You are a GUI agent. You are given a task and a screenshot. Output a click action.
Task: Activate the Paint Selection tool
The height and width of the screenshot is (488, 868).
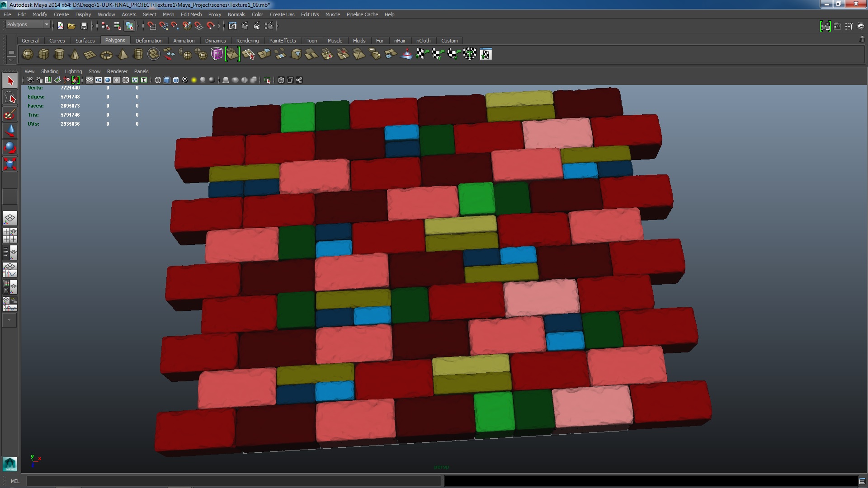10,114
